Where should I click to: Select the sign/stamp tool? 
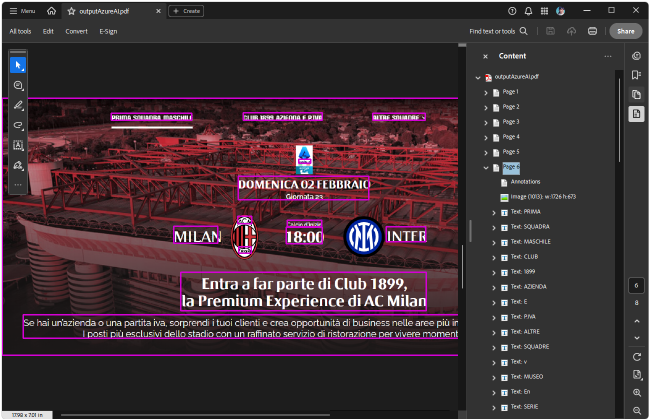coord(18,165)
